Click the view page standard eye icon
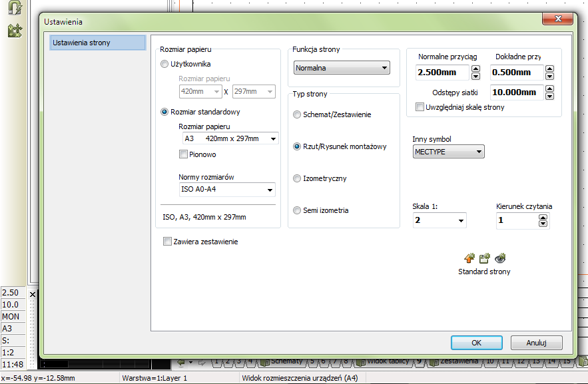 [500, 258]
